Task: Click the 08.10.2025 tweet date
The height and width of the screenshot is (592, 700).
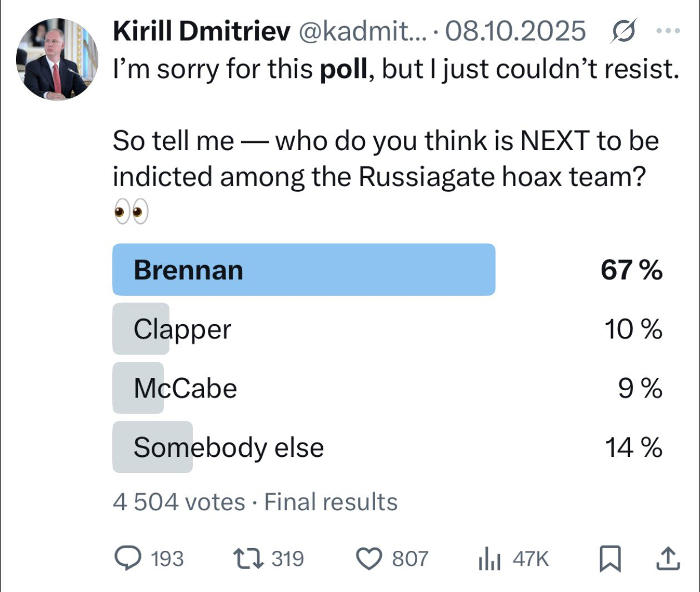Action: (515, 31)
